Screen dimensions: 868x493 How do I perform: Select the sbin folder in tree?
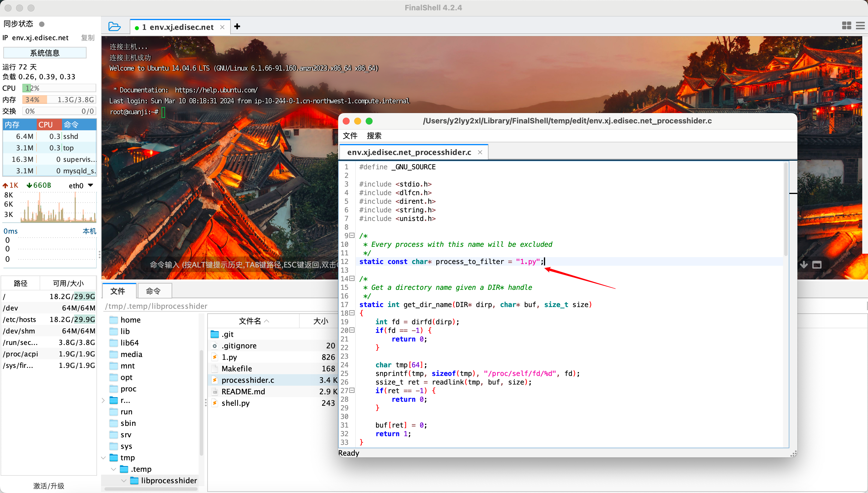tap(128, 423)
